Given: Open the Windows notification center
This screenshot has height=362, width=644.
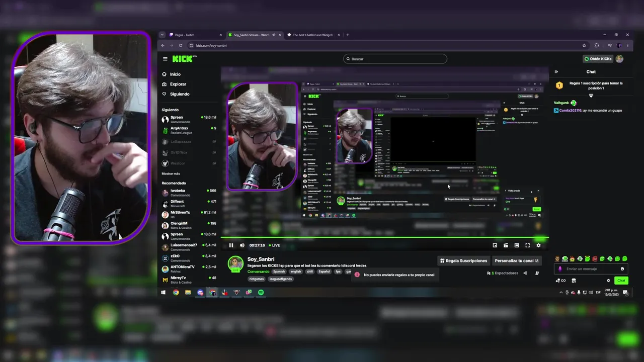Looking at the screenshot, I should [625, 292].
